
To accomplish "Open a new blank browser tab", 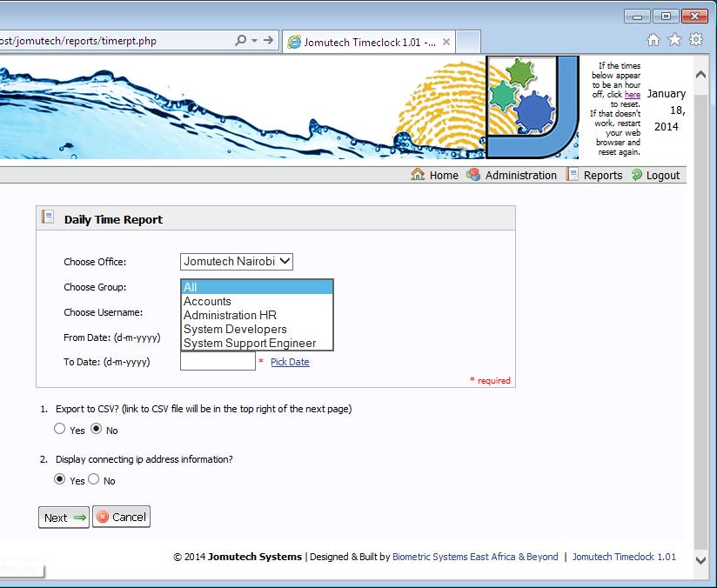I will [x=468, y=42].
